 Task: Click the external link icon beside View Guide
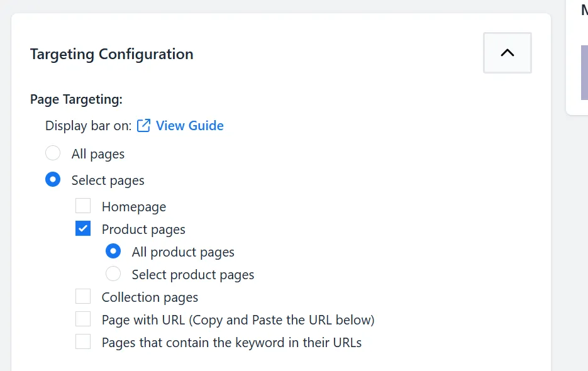tap(143, 126)
